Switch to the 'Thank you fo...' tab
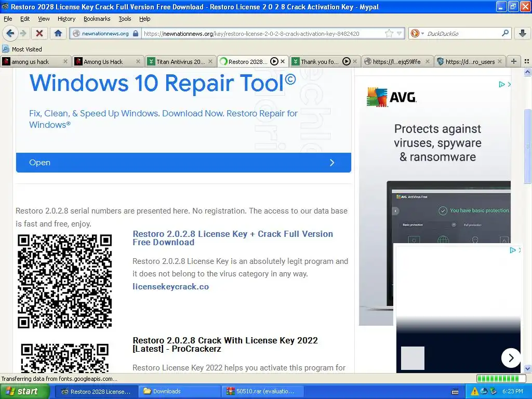This screenshot has width=532, height=399. (325, 61)
